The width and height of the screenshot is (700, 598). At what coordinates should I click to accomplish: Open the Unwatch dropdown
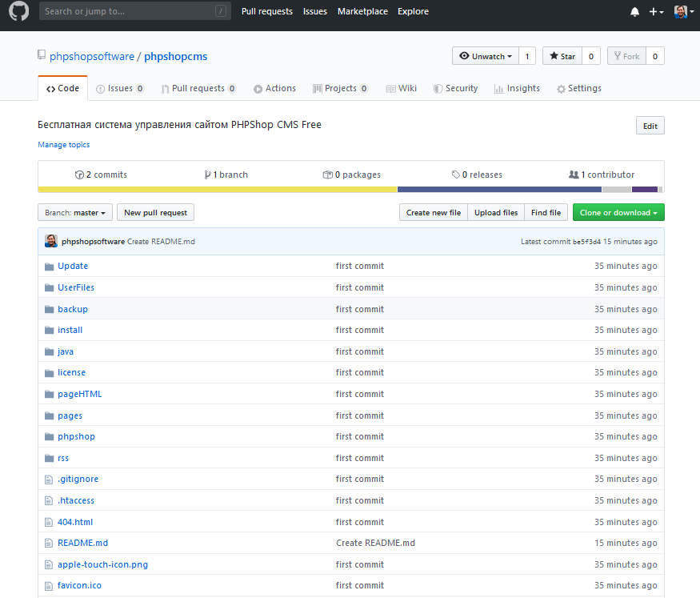pyautogui.click(x=486, y=56)
